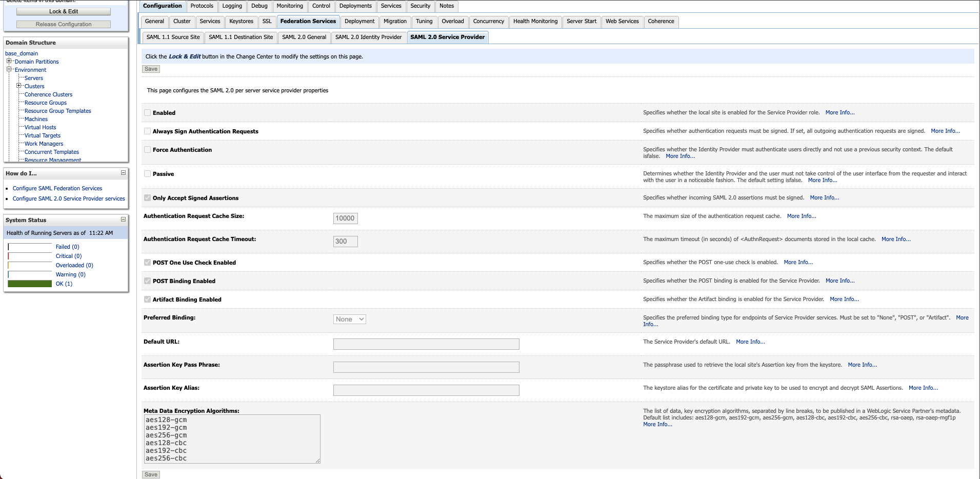Enable the Force Authentication checkbox
Screen dimensions: 980x479
click(x=148, y=150)
